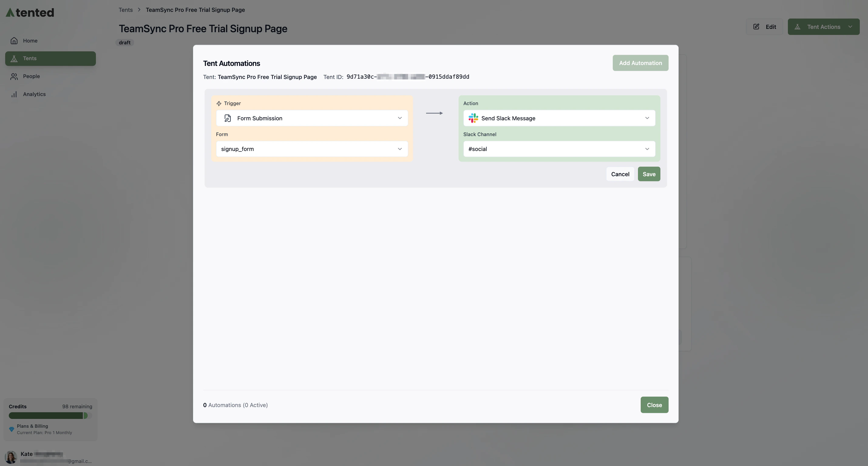Viewport: 868px width, 466px height.
Task: Cancel the automation setup
Action: point(620,174)
